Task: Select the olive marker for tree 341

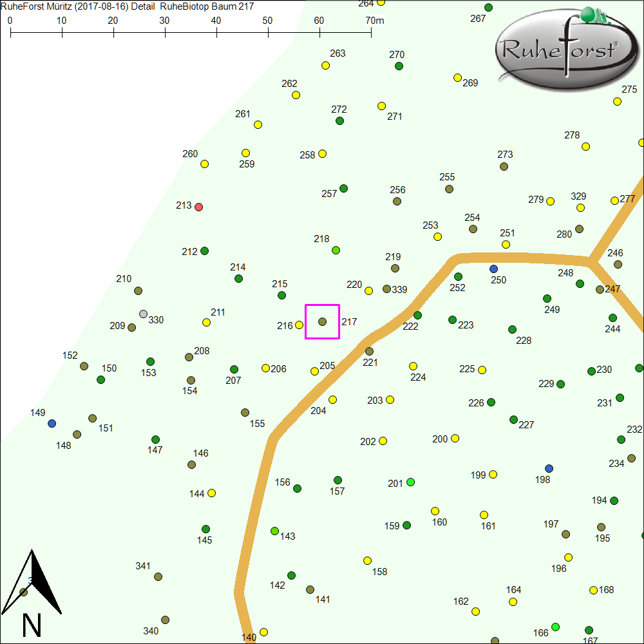Action: click(x=158, y=577)
